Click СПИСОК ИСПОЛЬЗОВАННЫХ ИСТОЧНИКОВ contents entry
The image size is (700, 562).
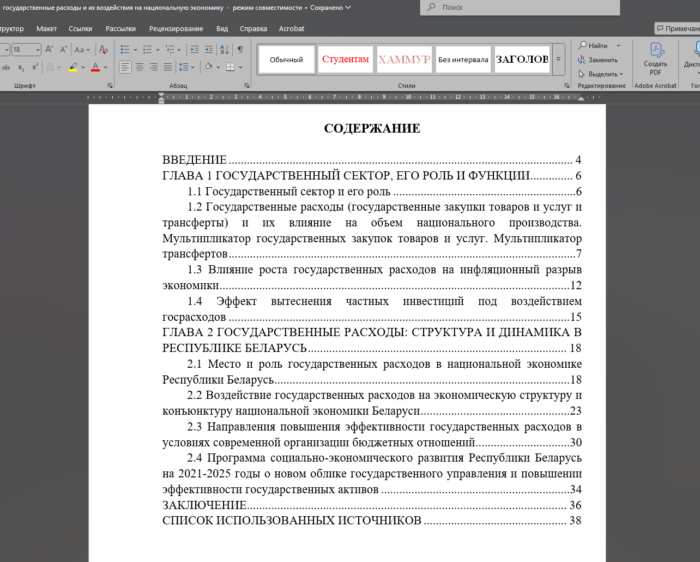371,520
